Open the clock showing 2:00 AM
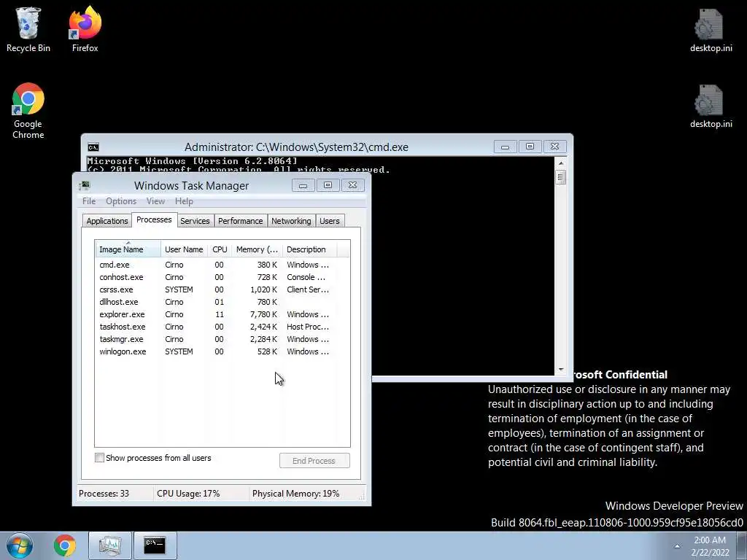Image resolution: width=747 pixels, height=560 pixels. coord(710,546)
